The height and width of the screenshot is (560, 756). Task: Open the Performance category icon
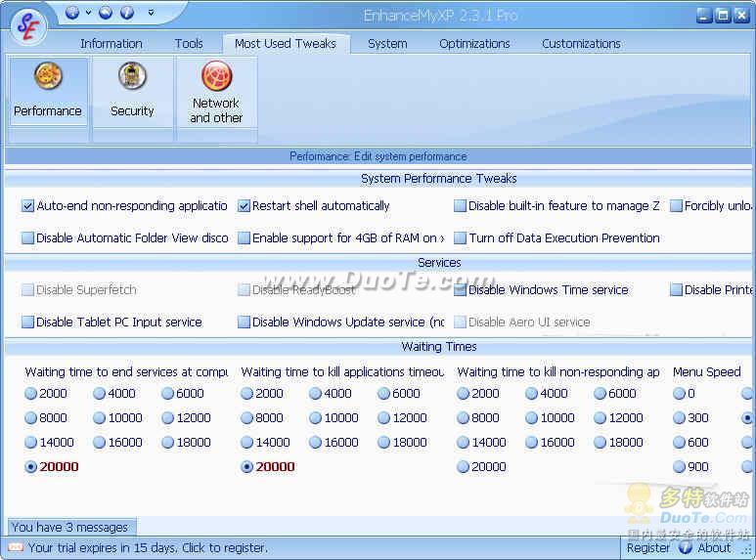point(48,92)
